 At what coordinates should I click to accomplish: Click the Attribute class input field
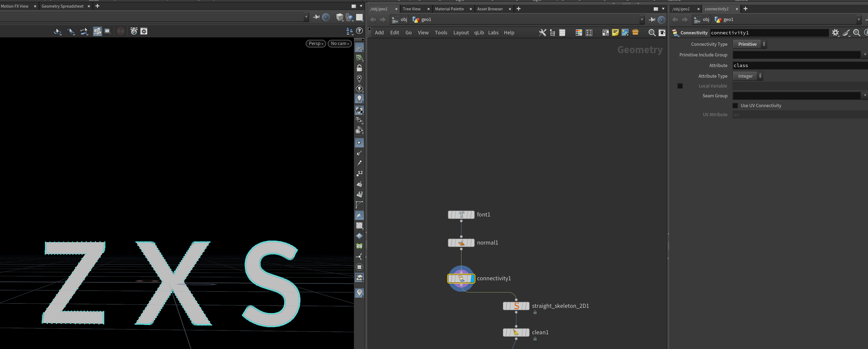pos(800,65)
